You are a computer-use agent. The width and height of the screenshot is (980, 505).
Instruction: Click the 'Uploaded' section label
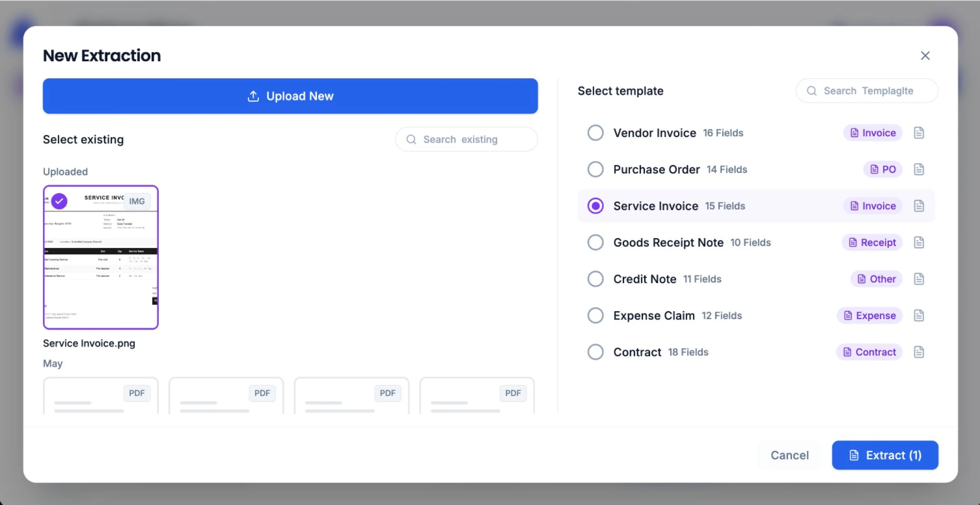[x=65, y=172]
